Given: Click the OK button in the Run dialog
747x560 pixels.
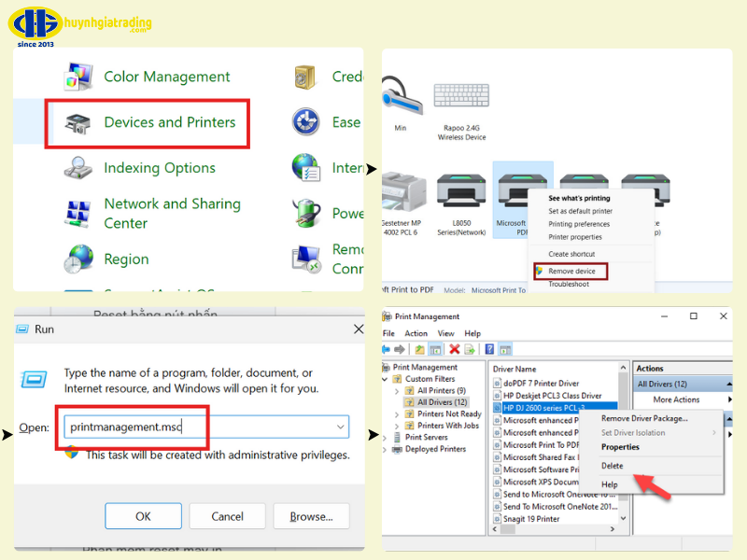Looking at the screenshot, I should (143, 516).
